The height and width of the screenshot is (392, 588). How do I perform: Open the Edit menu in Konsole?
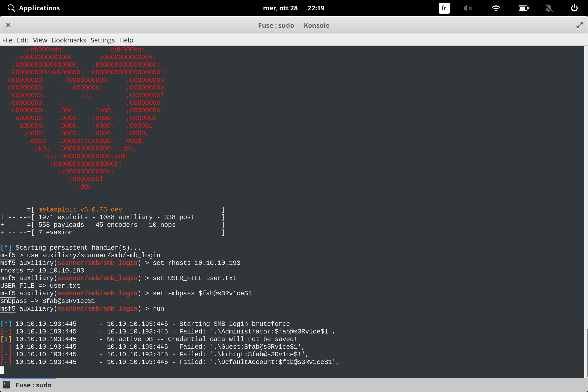pos(23,40)
